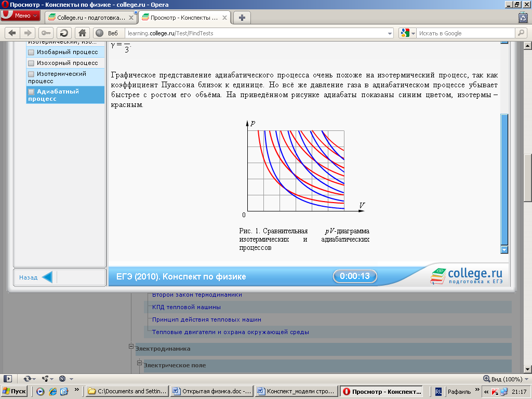Open the Принцип действия тепловых машин link
The height and width of the screenshot is (399, 532).
click(207, 320)
